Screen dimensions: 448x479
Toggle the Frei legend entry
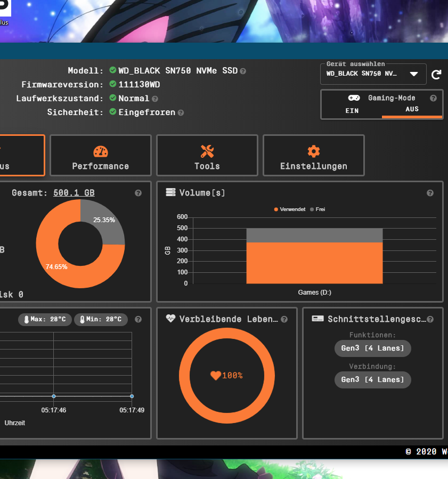point(317,209)
